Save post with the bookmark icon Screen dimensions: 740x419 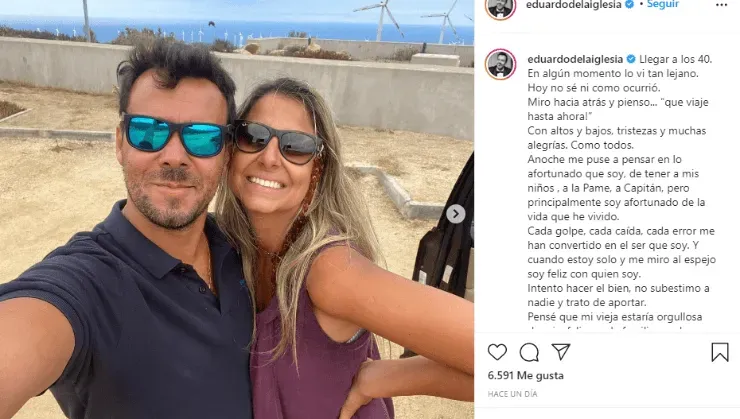point(720,352)
